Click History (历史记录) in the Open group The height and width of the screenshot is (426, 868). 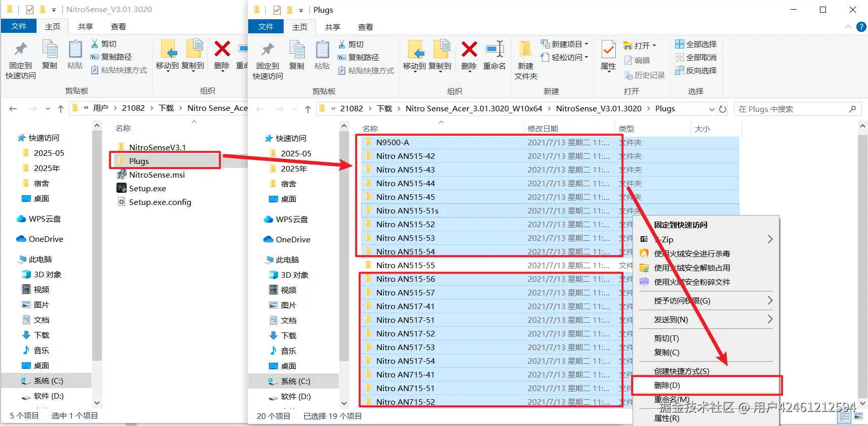coord(645,75)
